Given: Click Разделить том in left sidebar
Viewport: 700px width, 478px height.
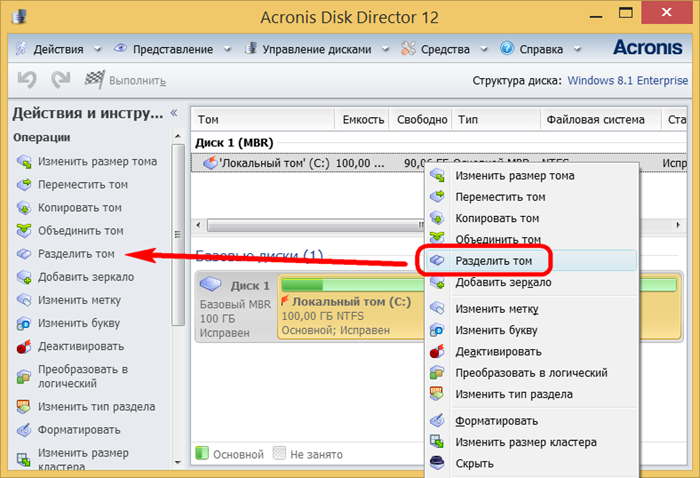Looking at the screenshot, I should [76, 254].
